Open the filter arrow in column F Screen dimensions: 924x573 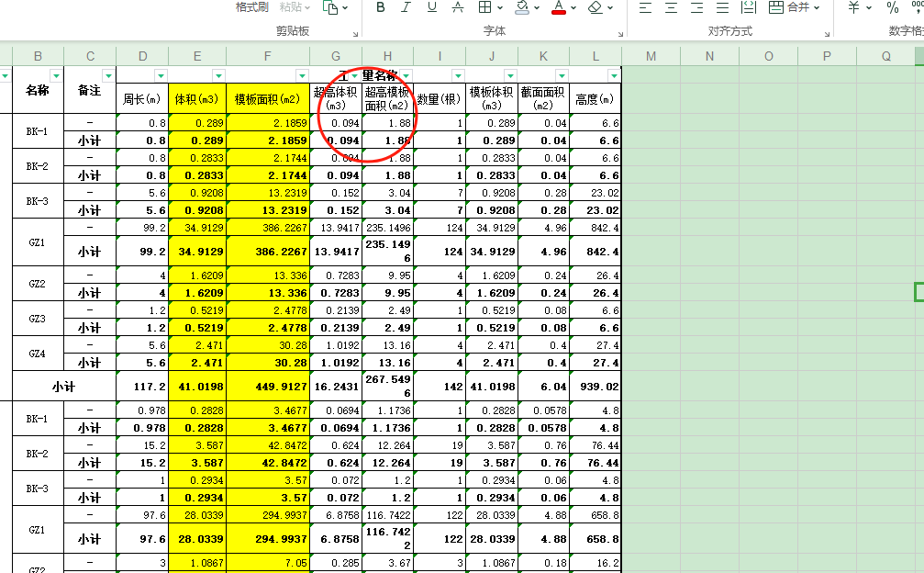[302, 75]
